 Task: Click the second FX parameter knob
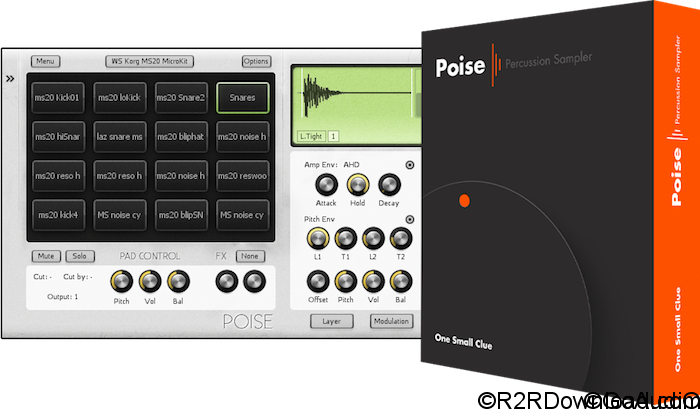pos(254,281)
